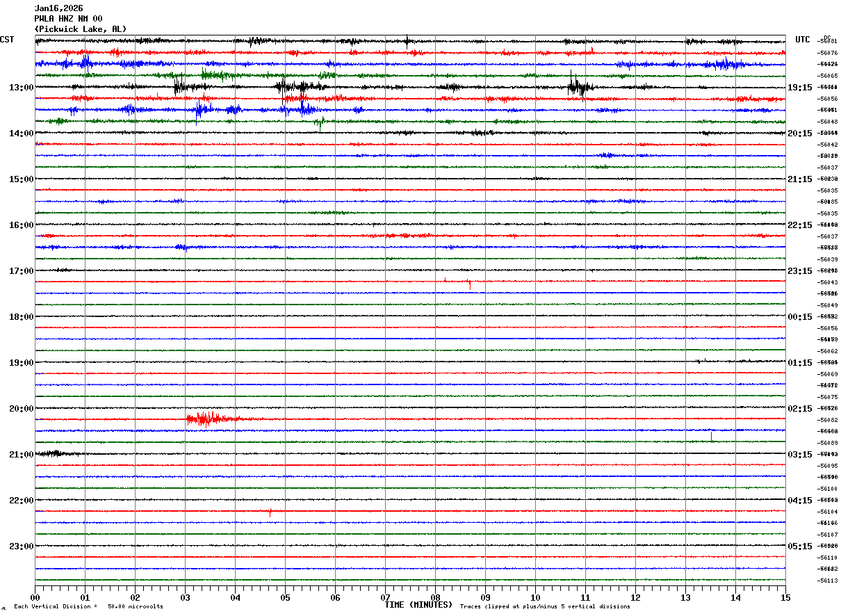
Task: Select the 13:00 CST time label
Action: click(21, 88)
